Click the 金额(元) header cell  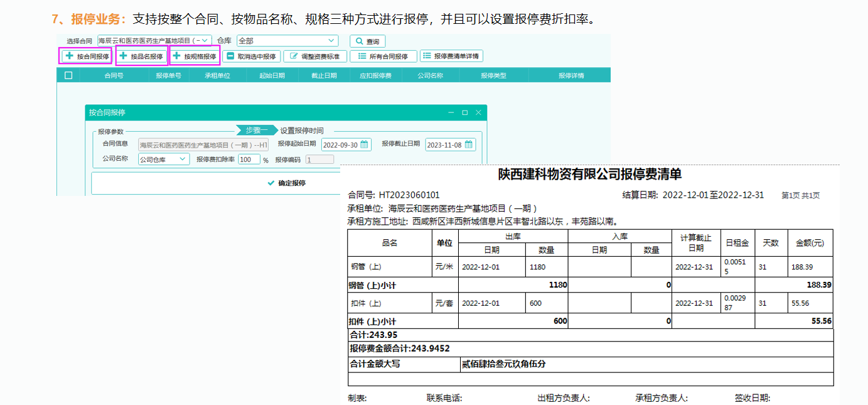point(810,243)
